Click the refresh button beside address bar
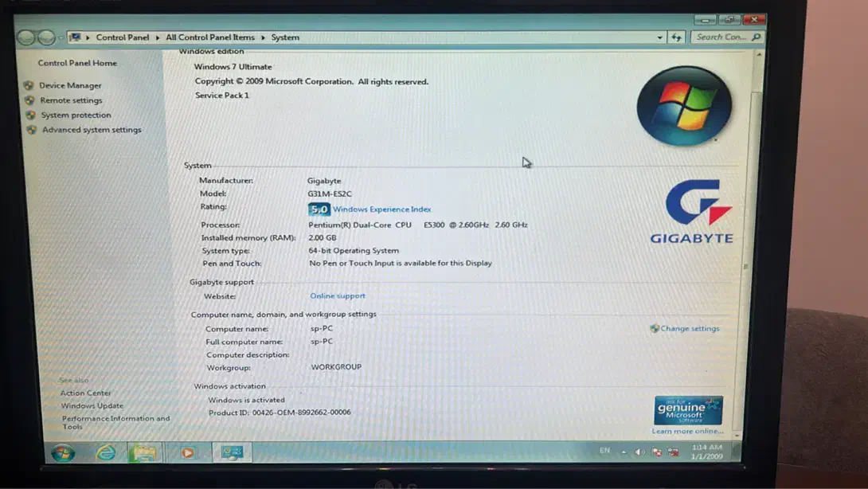The image size is (868, 489). click(676, 37)
